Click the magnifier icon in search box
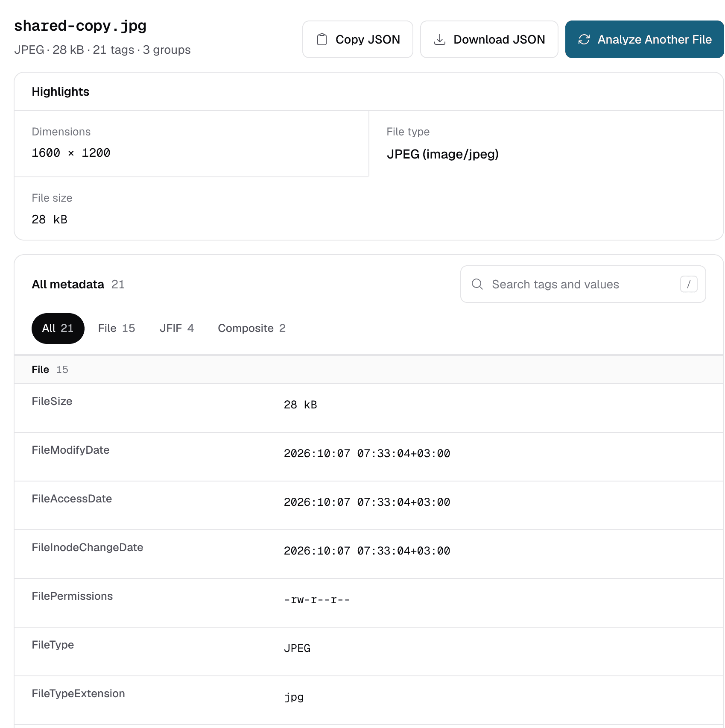Image resolution: width=725 pixels, height=728 pixels. click(477, 284)
